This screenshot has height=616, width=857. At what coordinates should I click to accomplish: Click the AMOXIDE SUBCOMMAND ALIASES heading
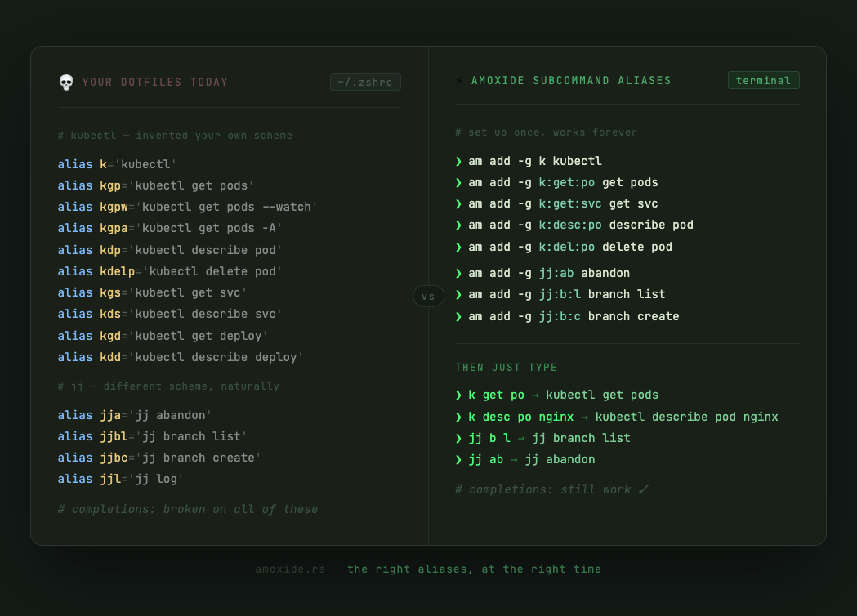tap(571, 80)
